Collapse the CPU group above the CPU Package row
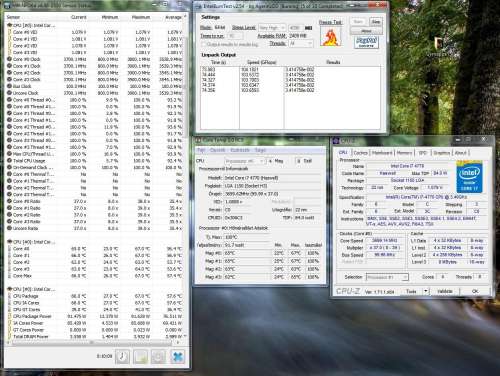The height and width of the screenshot is (376, 500). pos(9,289)
